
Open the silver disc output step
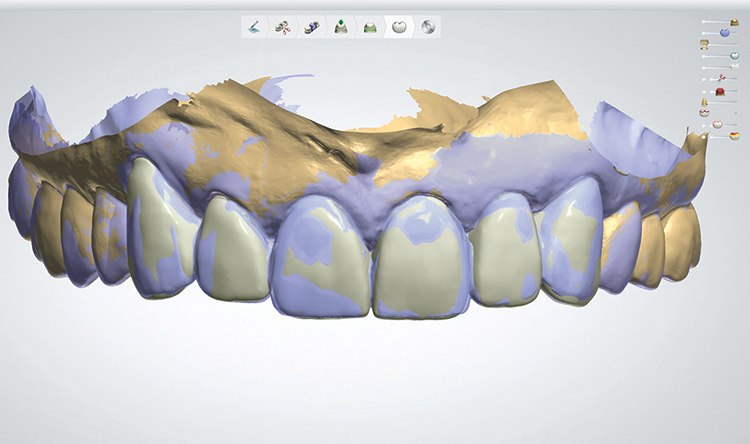pos(428,27)
